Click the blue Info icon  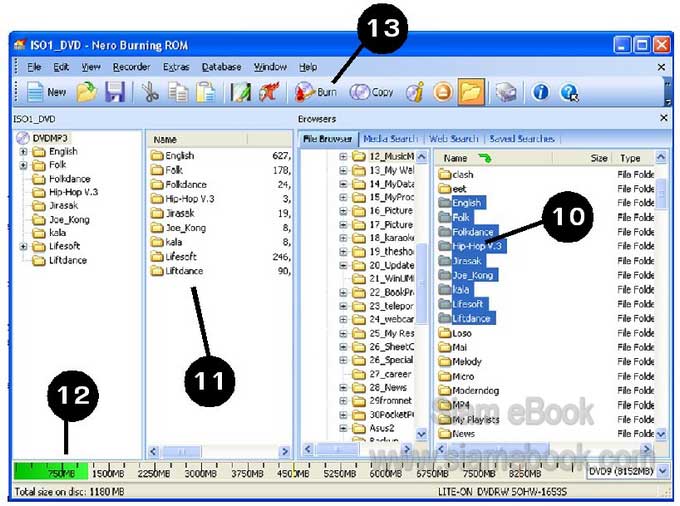coord(540,92)
